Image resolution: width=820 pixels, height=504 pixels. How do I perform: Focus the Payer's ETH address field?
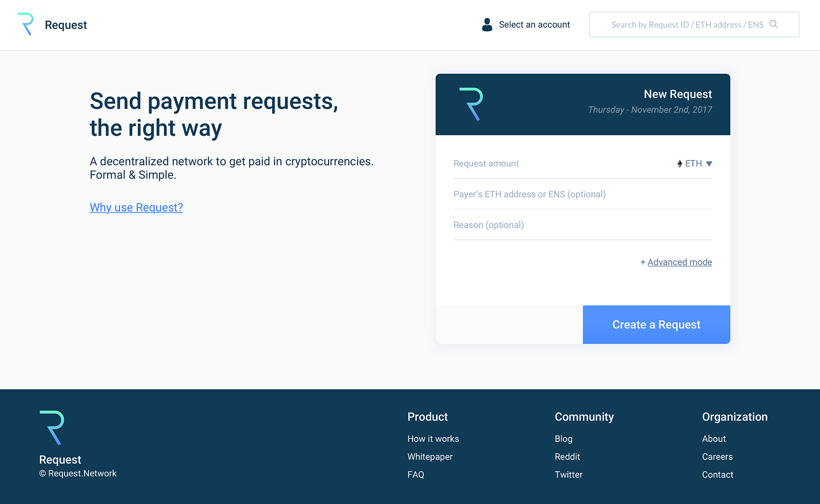tap(583, 194)
